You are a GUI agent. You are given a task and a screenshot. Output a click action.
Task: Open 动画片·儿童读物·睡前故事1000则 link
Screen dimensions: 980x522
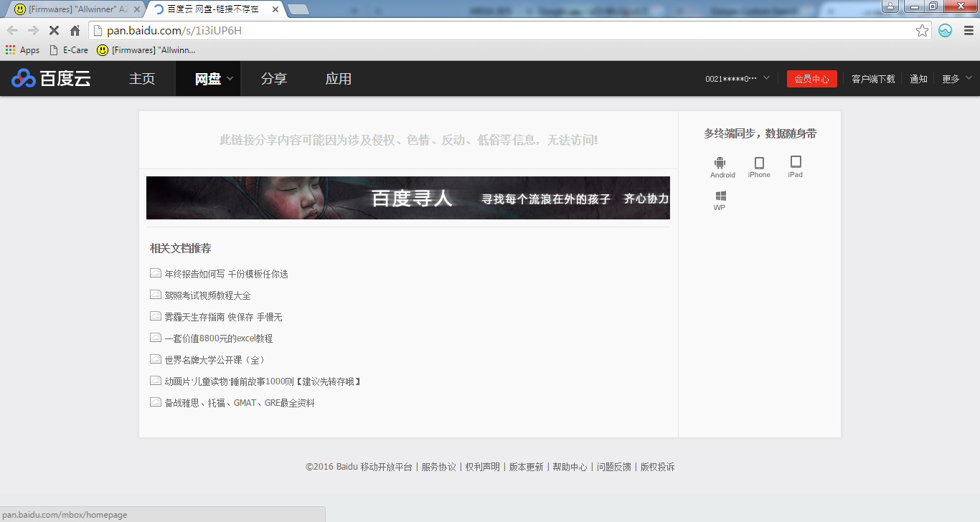pos(263,381)
